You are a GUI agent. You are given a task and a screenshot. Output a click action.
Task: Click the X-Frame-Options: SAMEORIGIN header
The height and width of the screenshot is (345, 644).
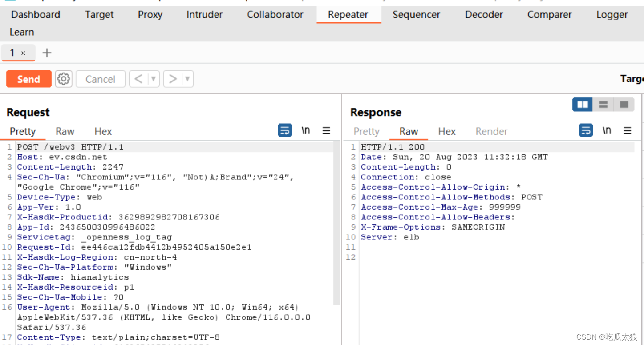(433, 227)
